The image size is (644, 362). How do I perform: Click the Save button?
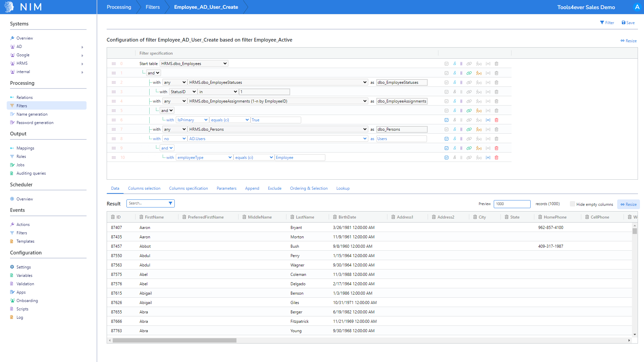pos(628,23)
